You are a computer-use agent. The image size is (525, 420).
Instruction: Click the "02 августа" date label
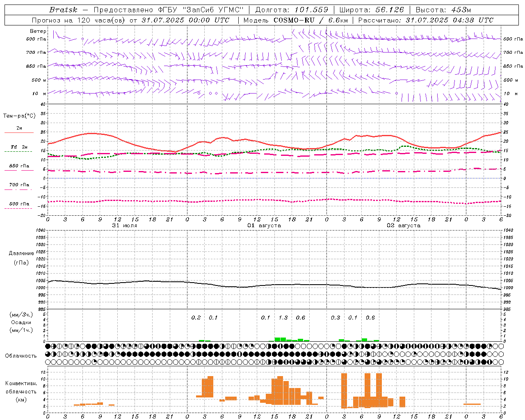pos(404,226)
